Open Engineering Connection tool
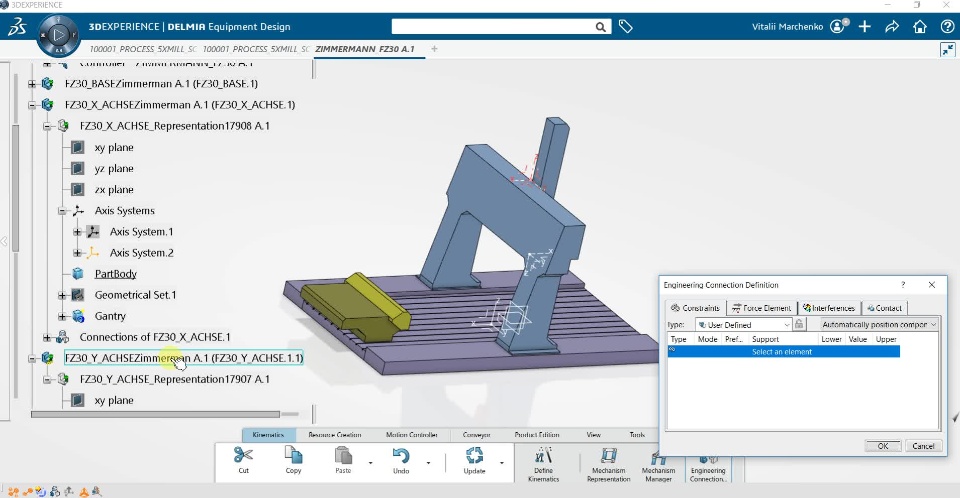 click(x=708, y=470)
